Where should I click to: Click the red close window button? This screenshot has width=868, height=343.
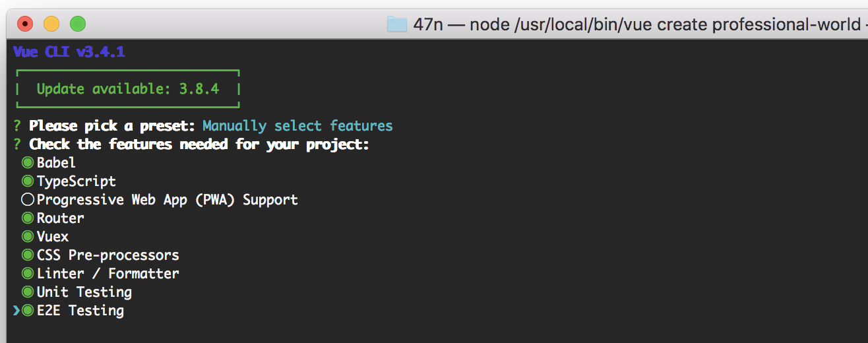[25, 24]
